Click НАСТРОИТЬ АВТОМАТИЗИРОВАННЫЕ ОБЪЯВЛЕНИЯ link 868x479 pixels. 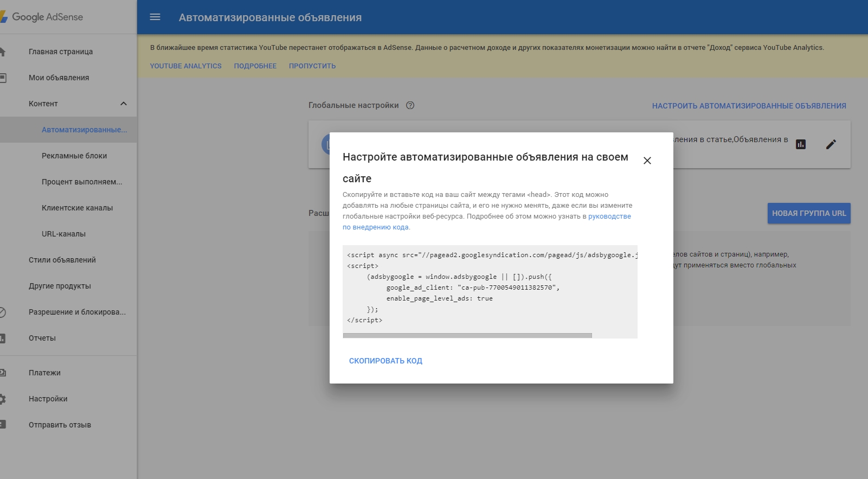749,106
